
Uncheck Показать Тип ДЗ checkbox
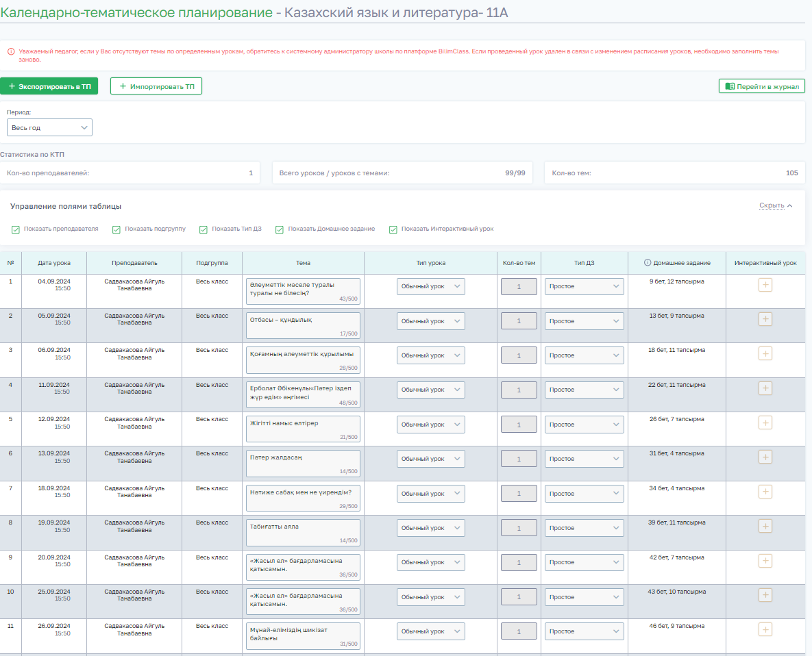coord(204,229)
